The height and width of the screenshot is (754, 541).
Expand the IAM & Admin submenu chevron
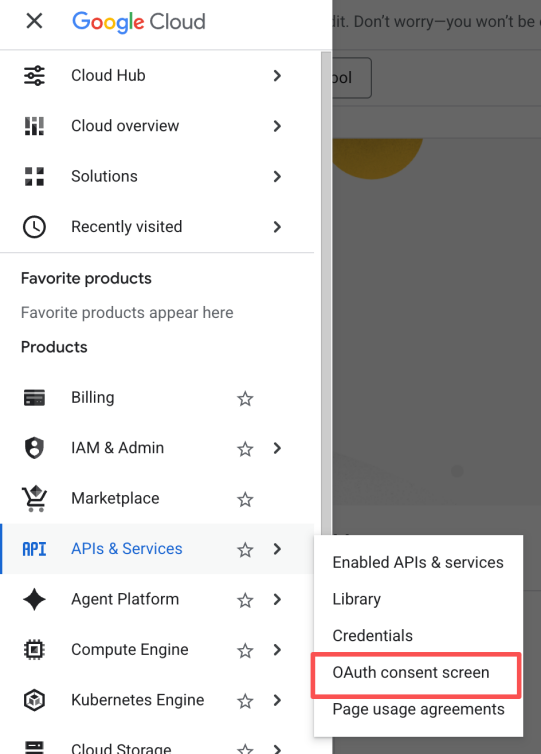277,448
